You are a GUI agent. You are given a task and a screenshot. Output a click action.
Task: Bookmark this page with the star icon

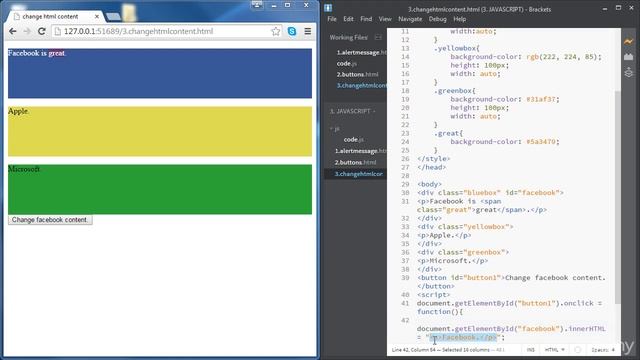click(x=276, y=31)
